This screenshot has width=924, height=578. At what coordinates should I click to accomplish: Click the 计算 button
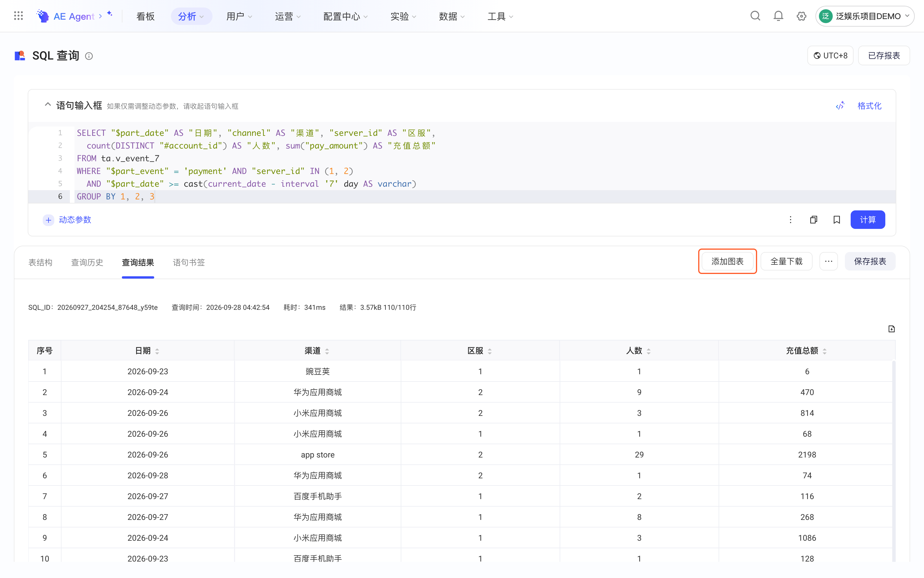[867, 220]
